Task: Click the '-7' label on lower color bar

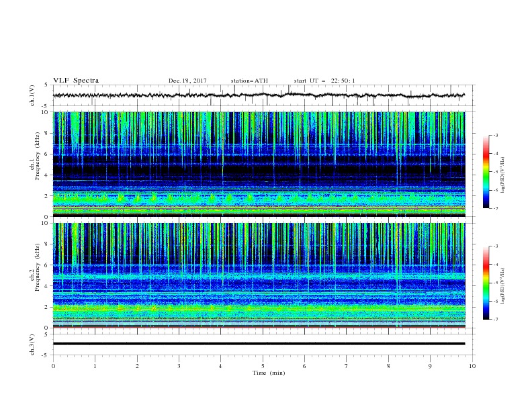Action: point(495,320)
